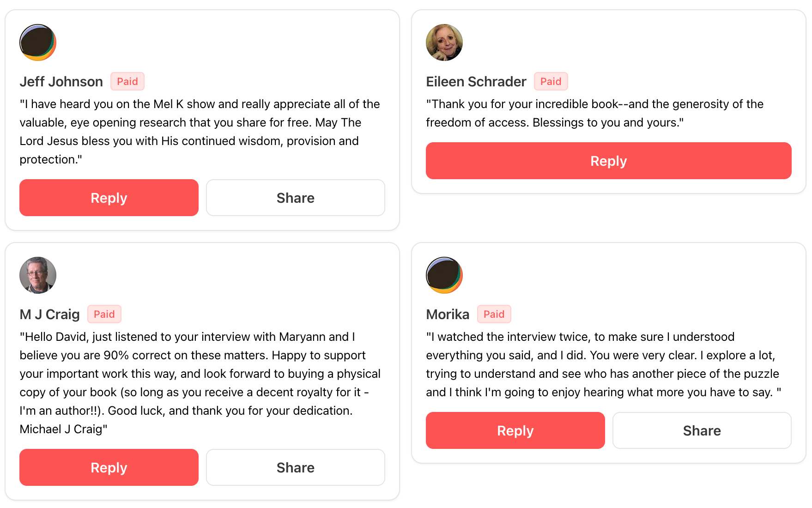Share Jeff Johnson's testimonial

[x=296, y=198]
